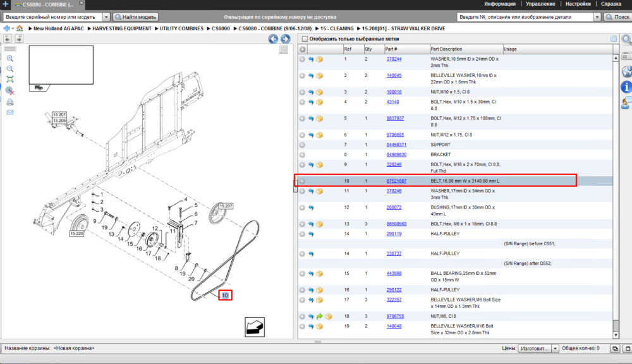The height and width of the screenshot is (364, 632).
Task: Click the collapse-left panel arrow button
Action: (x=8, y=39)
